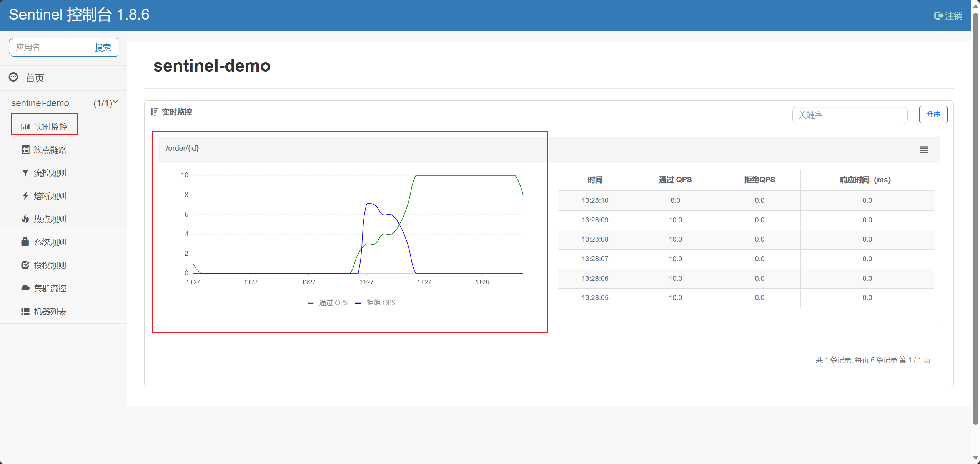Click the 搜索 search button
Viewport: 980px width, 464px height.
[x=103, y=47]
